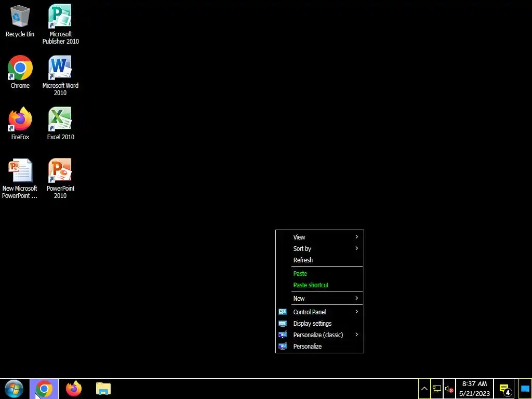Click the muted volume tray icon

[449, 389]
